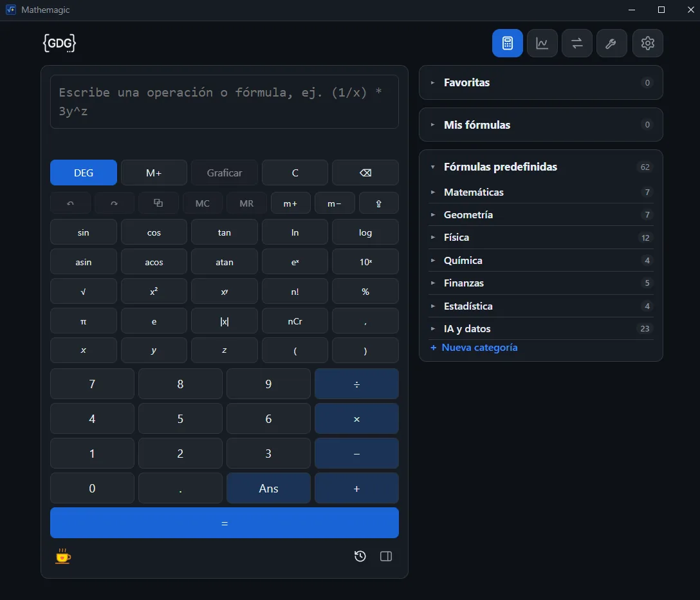Open the graph chart view icon
700x600 pixels.
click(x=542, y=43)
